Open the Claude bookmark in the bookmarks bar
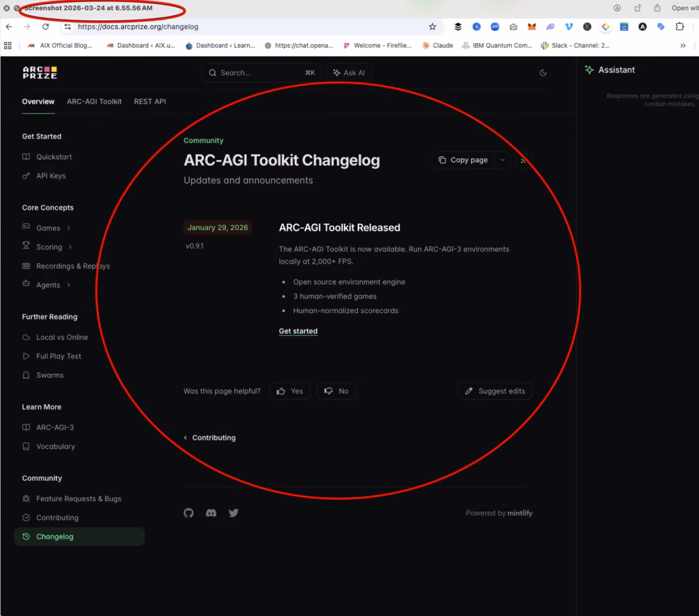The image size is (699, 616). [438, 46]
